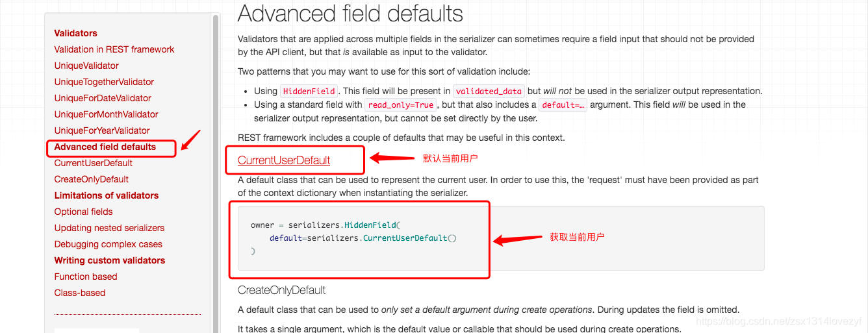Screen dimensions: 868x333
Task: Click CreateOnlyDefault in the sidebar
Action: 92,179
